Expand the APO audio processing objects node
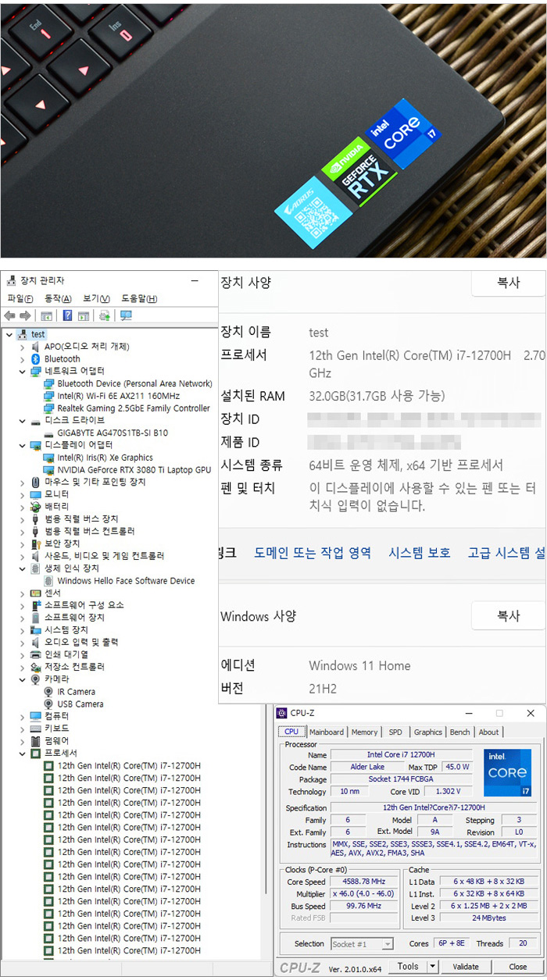This screenshot has height=980, width=547. click(x=22, y=347)
